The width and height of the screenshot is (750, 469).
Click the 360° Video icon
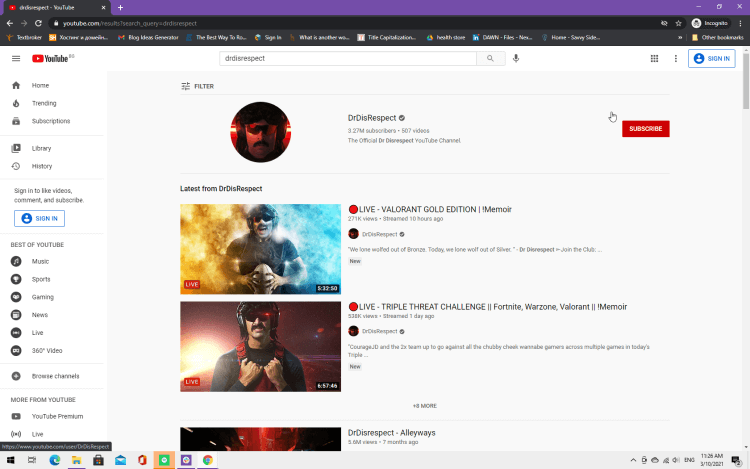tap(16, 350)
